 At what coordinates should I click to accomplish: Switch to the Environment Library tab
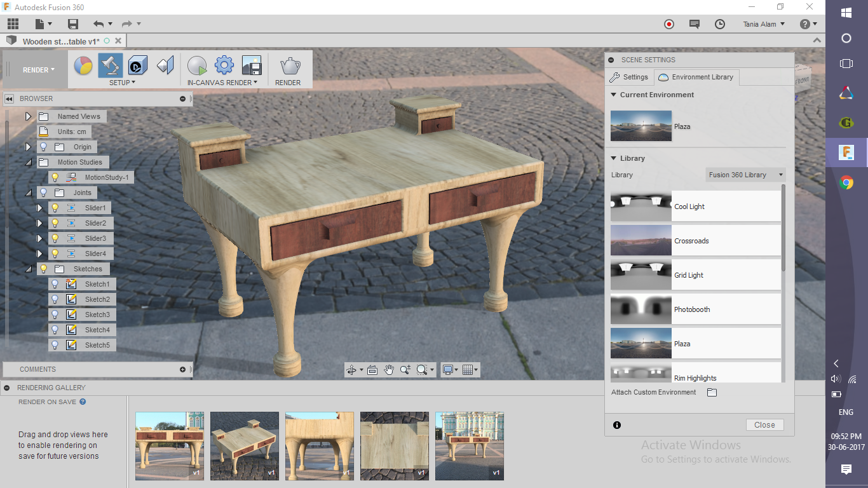696,77
